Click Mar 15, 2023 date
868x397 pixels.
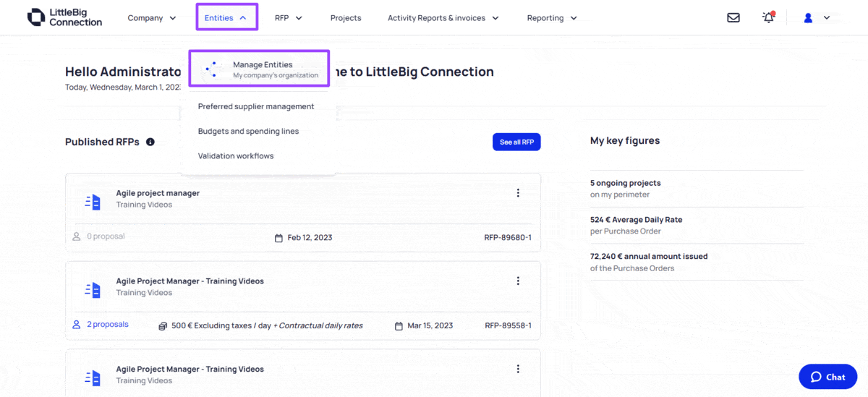click(430, 326)
